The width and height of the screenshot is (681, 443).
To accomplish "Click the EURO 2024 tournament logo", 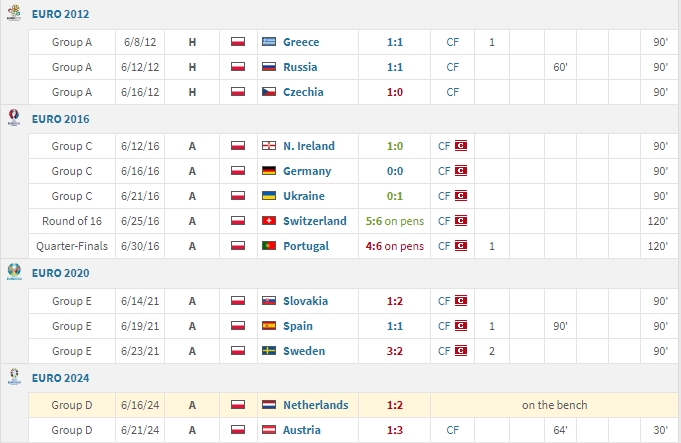I will (x=14, y=377).
